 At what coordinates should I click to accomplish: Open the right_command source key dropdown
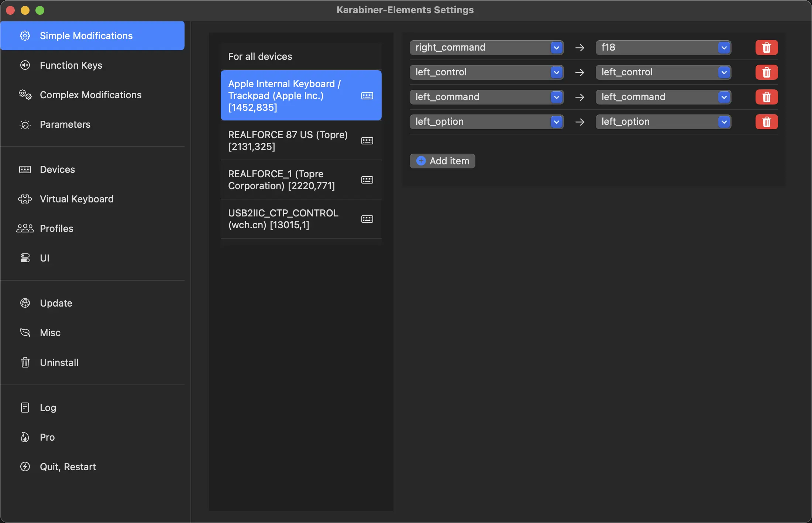coord(486,47)
